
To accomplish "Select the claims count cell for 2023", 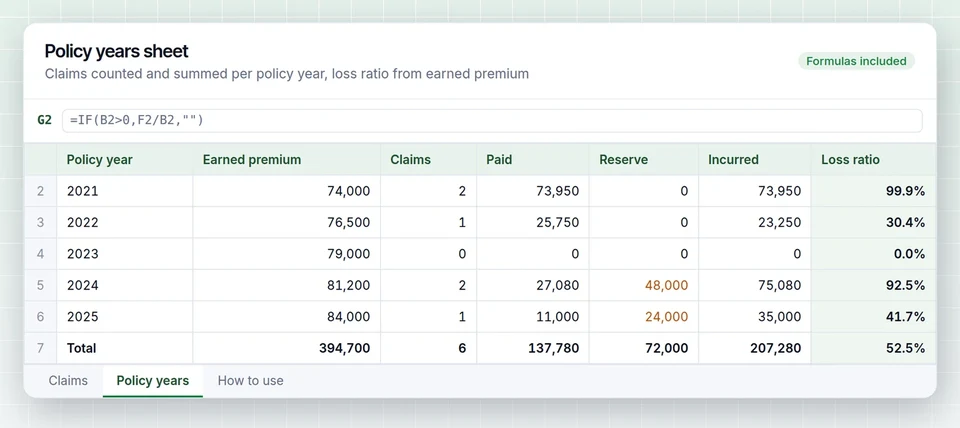I will click(429, 254).
